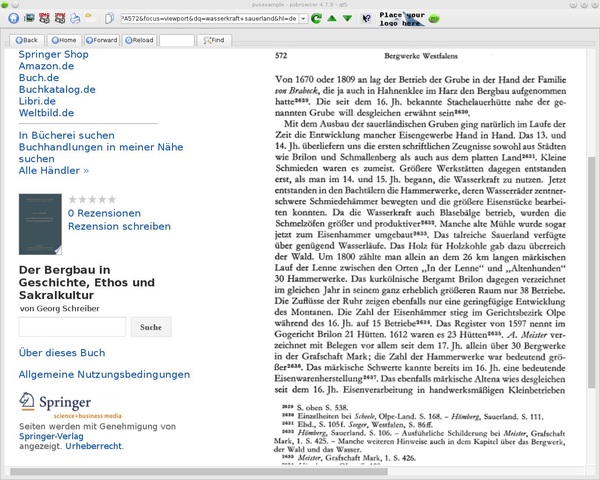This screenshot has width=600, height=480.
Task: Click 'Alle Händler »' link
Action: click(x=54, y=170)
